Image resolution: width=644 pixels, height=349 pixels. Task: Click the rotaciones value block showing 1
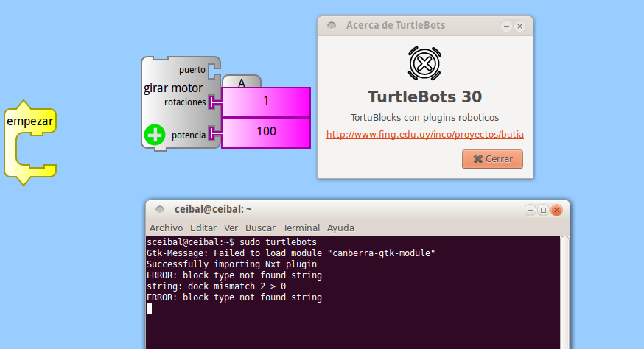point(266,102)
